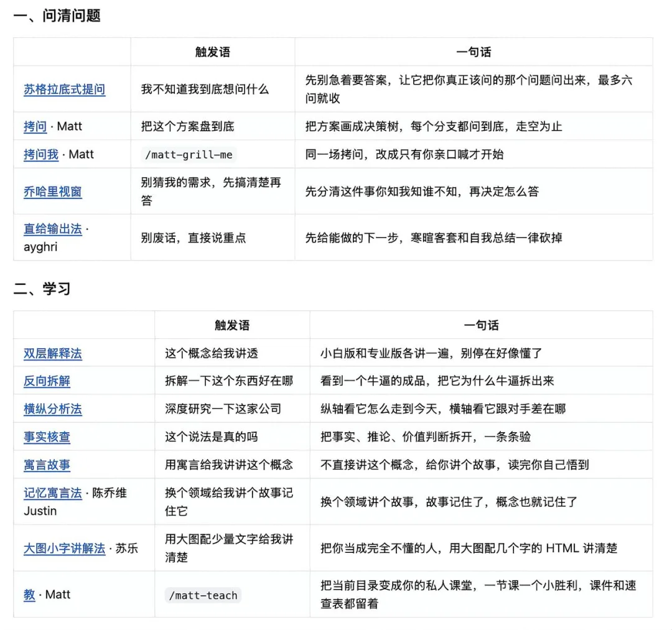This screenshot has width=672, height=630.
Task: Open the 拷问 link by Matt
Action: pos(35,126)
